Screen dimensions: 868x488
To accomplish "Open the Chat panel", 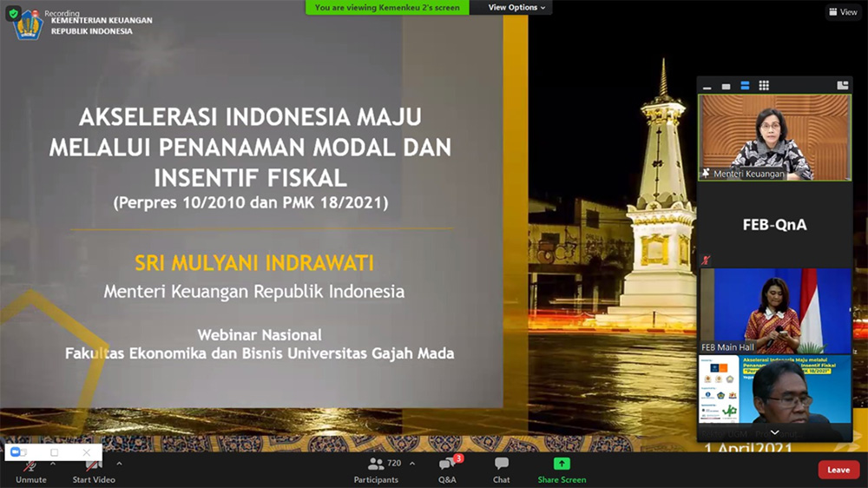I will pos(502,469).
